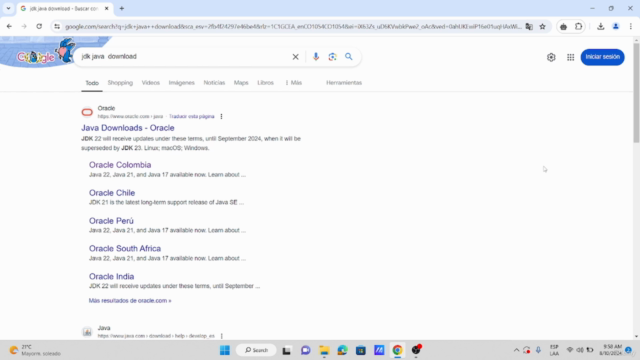Open the Downloads icon in Chrome toolbar
Viewport: 640px width, 360px height.
click(600, 27)
